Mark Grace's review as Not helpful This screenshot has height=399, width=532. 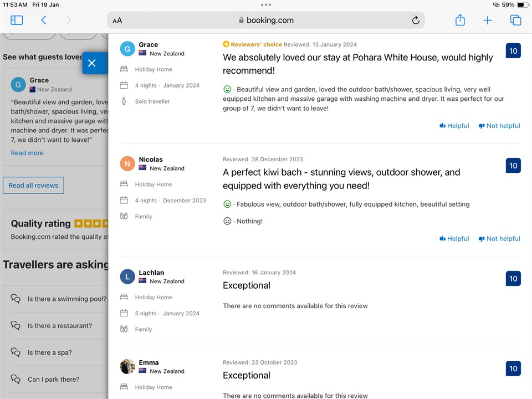point(499,126)
